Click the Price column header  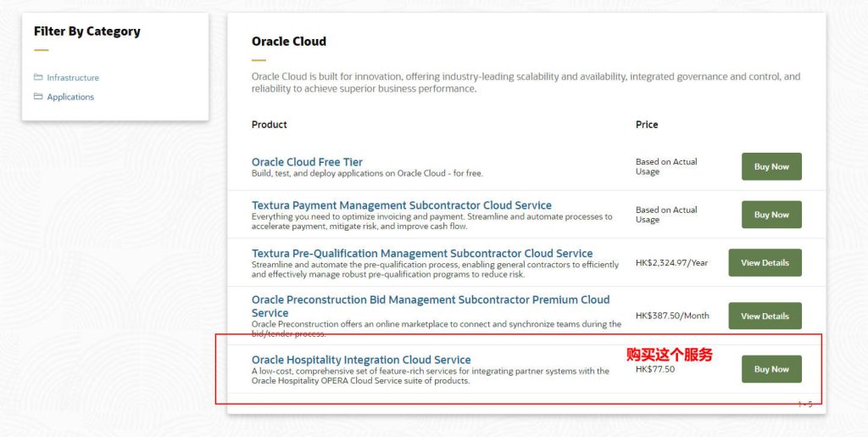pyautogui.click(x=647, y=125)
